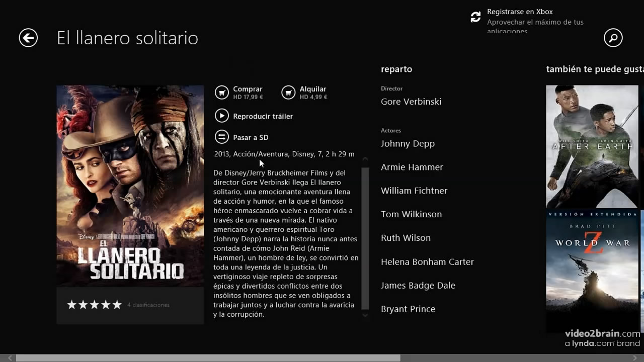Open actor Armie Hammer

click(412, 167)
